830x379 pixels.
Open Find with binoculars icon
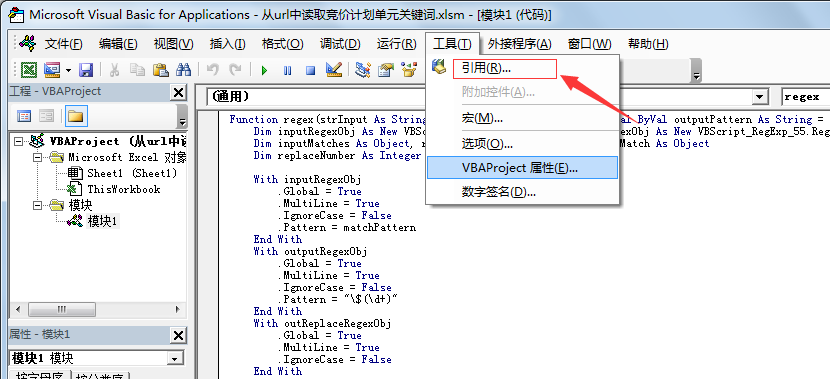tap(183, 70)
